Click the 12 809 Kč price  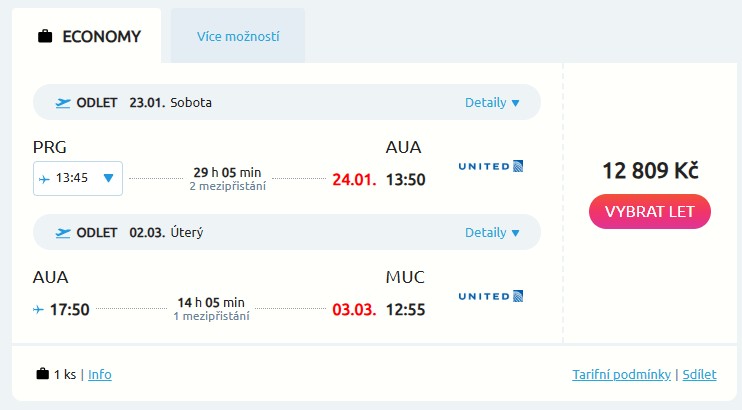tap(650, 170)
